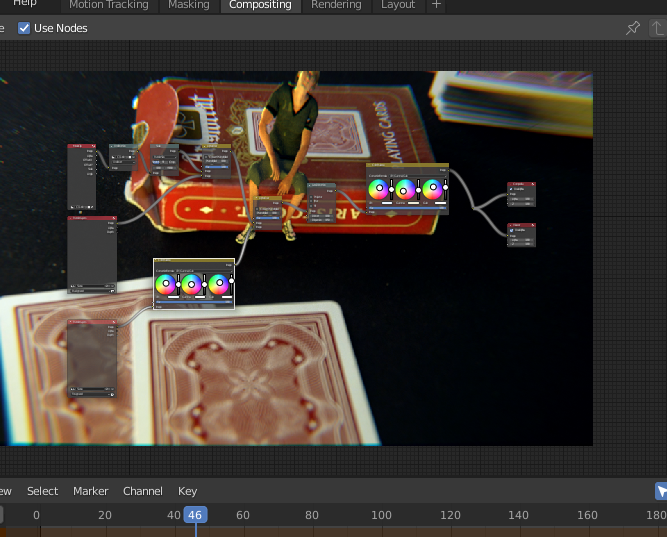
Task: Open the timeline Marker menu
Action: tap(91, 491)
